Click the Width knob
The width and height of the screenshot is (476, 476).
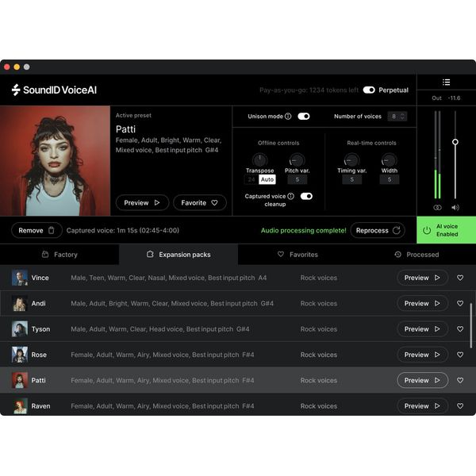point(389,160)
